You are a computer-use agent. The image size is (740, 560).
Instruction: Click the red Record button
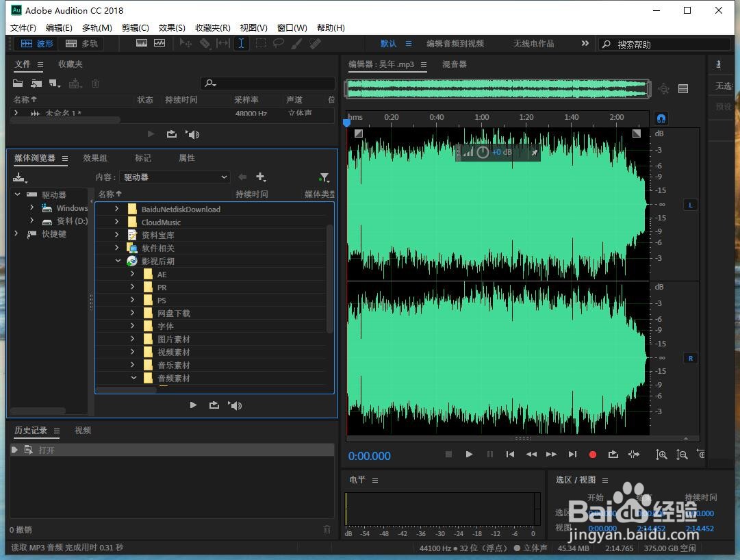pyautogui.click(x=593, y=455)
